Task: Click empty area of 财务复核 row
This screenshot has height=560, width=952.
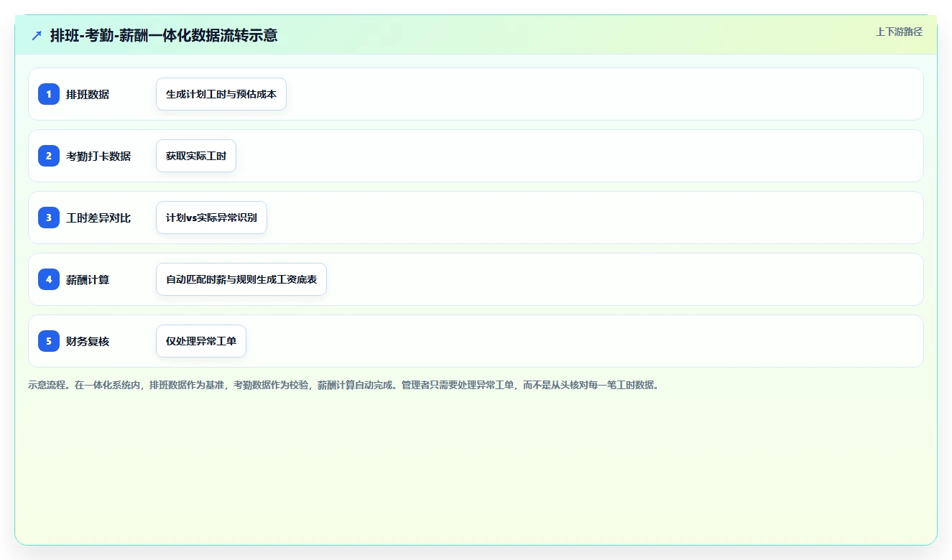Action: click(582, 341)
